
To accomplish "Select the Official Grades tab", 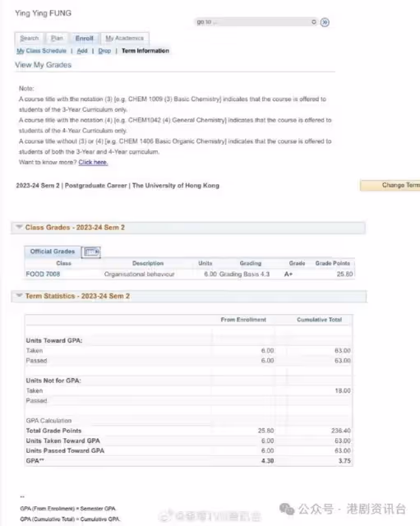I will pos(53,251).
